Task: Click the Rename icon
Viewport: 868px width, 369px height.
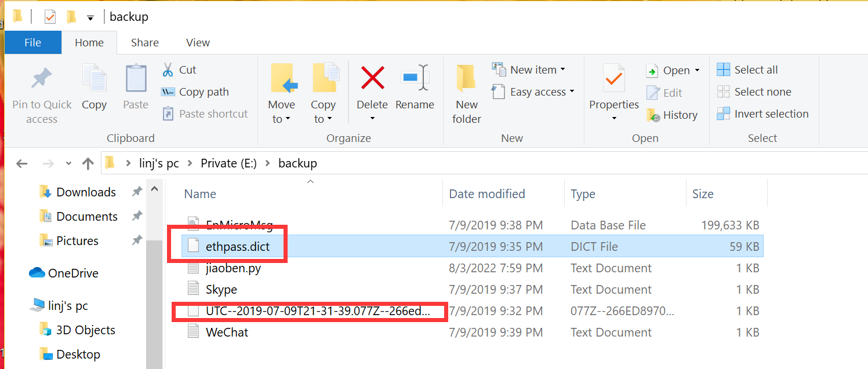Action: (x=415, y=79)
